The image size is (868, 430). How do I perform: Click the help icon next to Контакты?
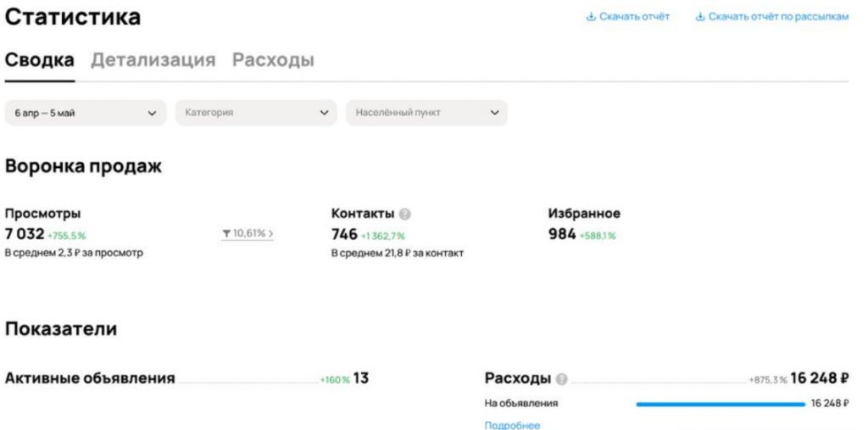(x=405, y=214)
